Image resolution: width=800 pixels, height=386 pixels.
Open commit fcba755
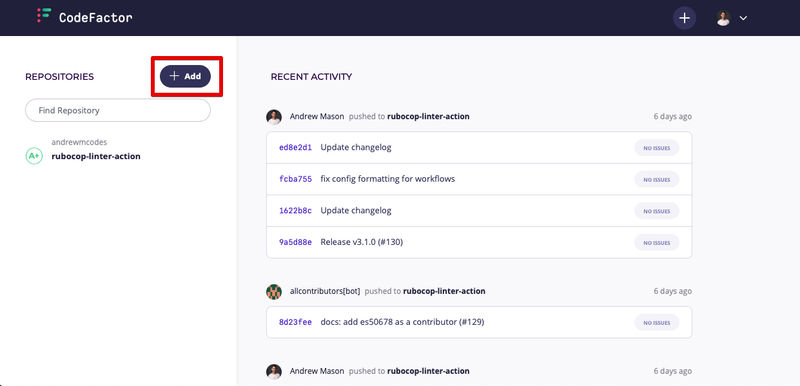click(x=295, y=179)
